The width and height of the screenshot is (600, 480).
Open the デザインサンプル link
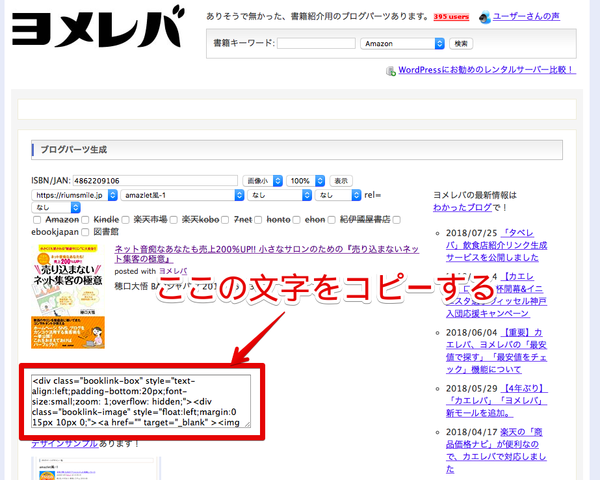pos(65,444)
